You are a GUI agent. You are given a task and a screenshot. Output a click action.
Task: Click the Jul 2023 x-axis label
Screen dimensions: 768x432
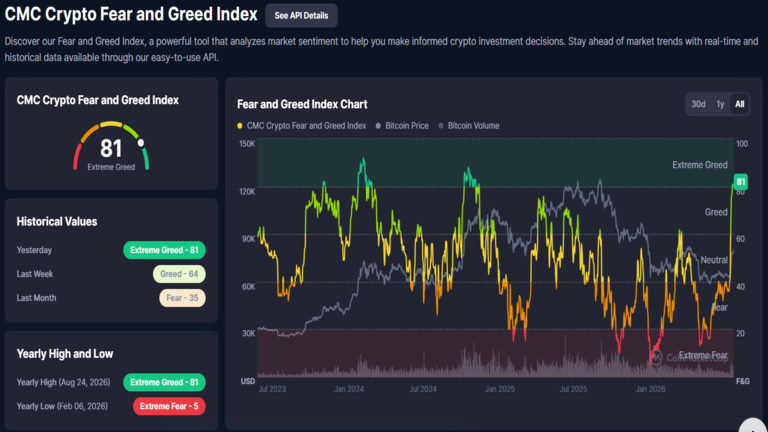272,389
